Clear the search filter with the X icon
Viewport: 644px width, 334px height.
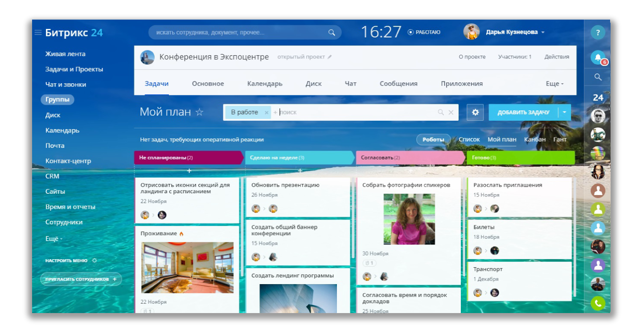451,113
